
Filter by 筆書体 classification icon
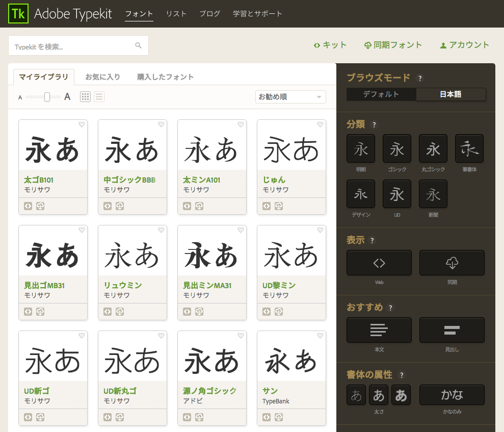click(x=469, y=148)
